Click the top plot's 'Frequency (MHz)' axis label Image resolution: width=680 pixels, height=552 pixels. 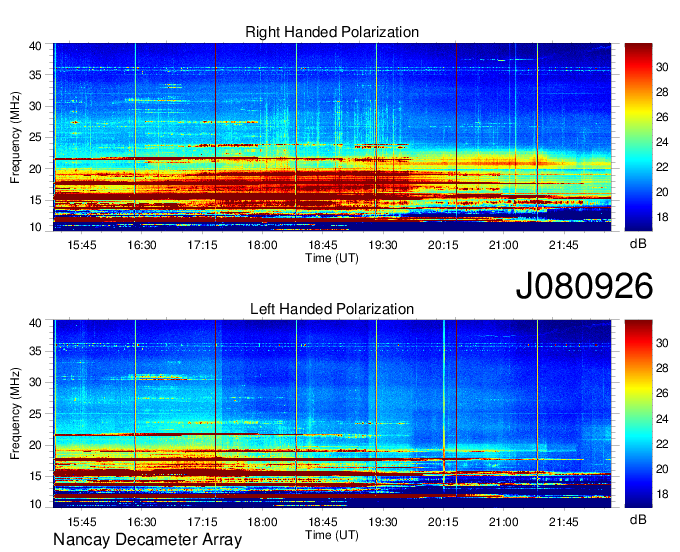(15, 137)
